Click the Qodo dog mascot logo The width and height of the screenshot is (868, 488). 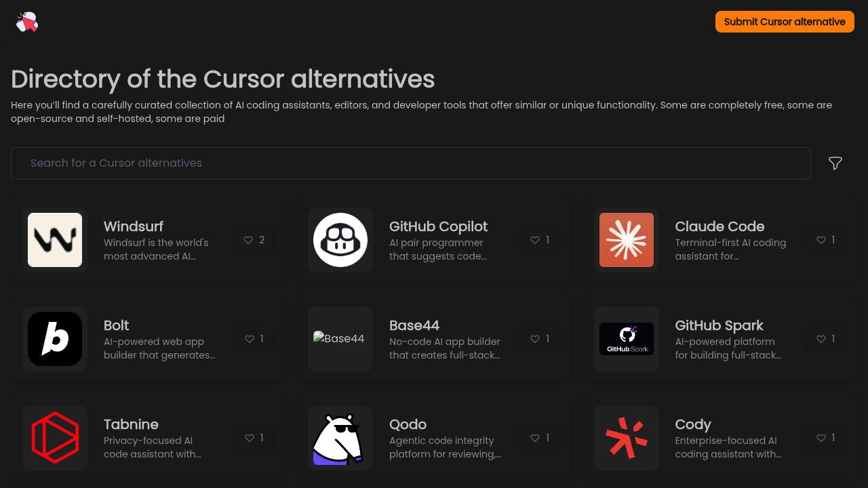coord(340,438)
